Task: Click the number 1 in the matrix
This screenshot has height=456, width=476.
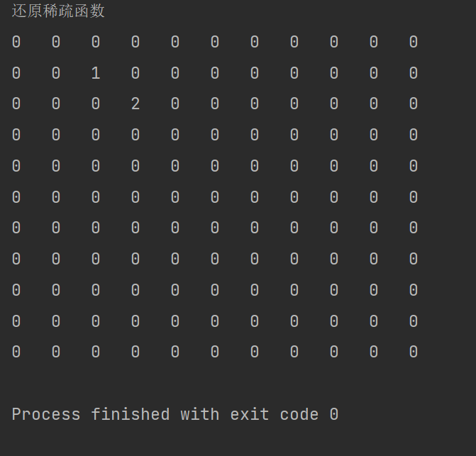Action: point(96,73)
